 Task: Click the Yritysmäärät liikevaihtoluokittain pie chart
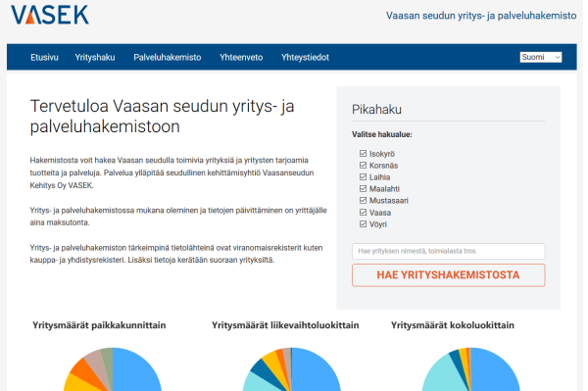pos(291,369)
